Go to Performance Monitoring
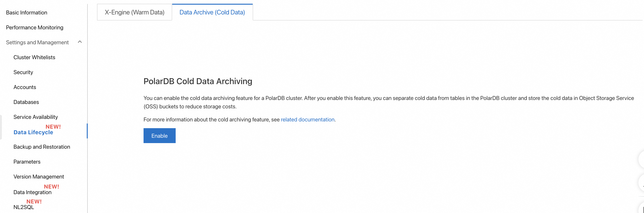Viewport: 644px width, 213px height. tap(34, 27)
